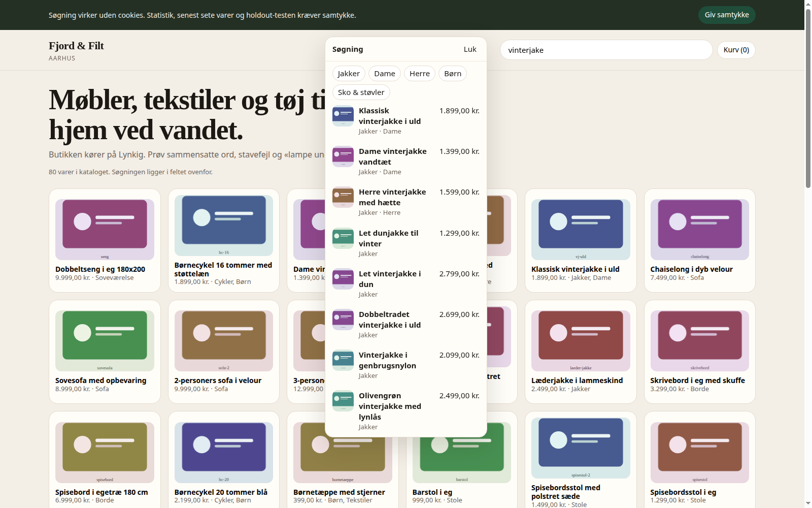The width and height of the screenshot is (812, 508).
Task: Click the scrollbar down arrow
Action: click(808, 503)
